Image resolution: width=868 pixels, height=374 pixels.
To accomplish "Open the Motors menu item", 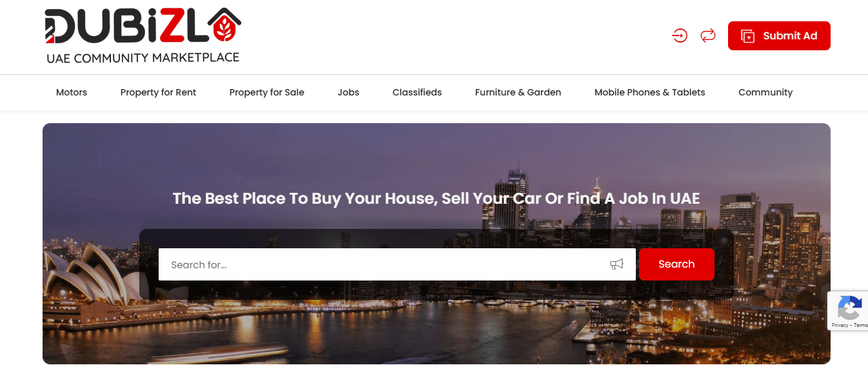I will pos(72,92).
